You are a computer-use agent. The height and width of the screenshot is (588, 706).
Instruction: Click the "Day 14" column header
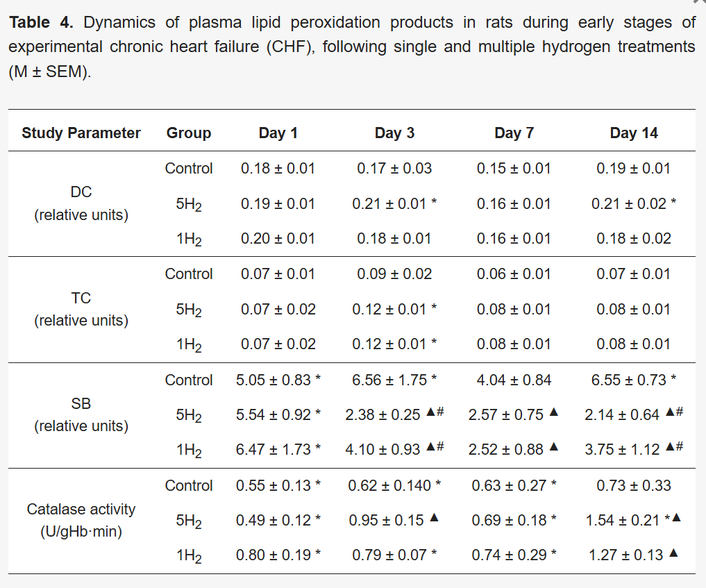[634, 133]
